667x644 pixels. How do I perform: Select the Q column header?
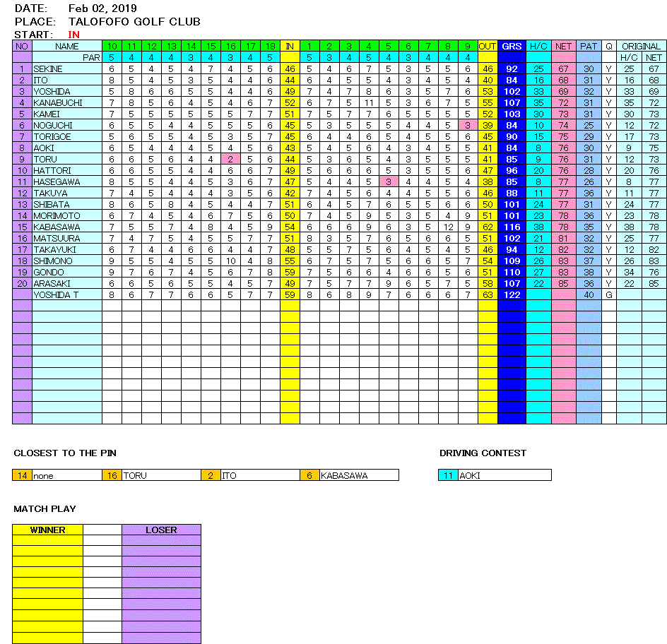point(608,46)
